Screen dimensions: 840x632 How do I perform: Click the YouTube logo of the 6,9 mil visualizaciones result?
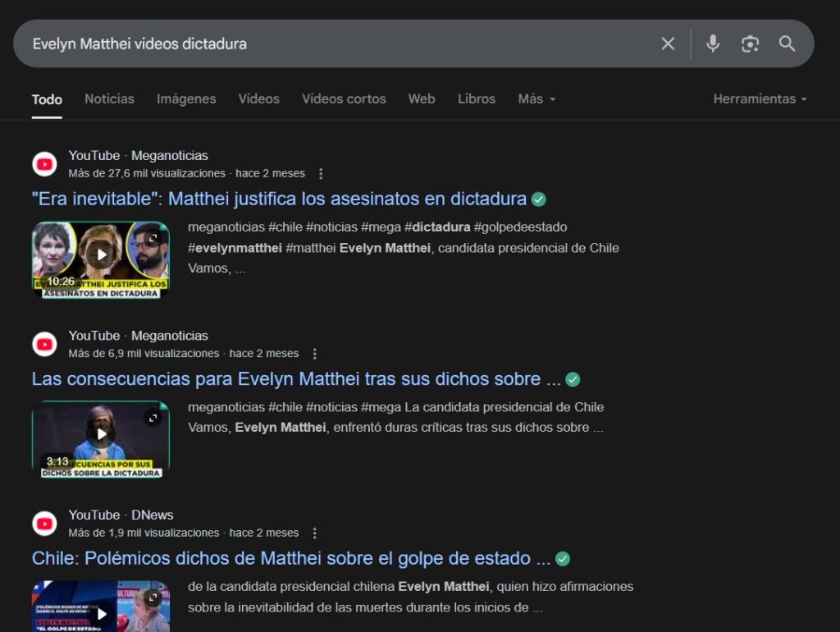(x=44, y=344)
